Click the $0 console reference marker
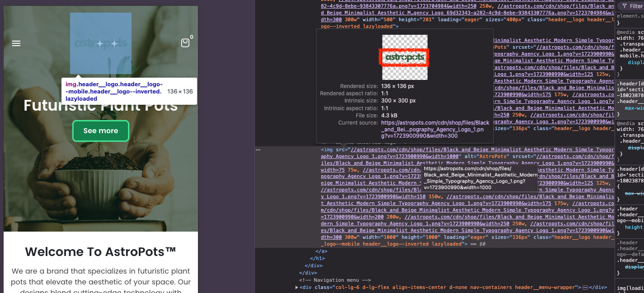The image size is (644, 293). click(482, 244)
